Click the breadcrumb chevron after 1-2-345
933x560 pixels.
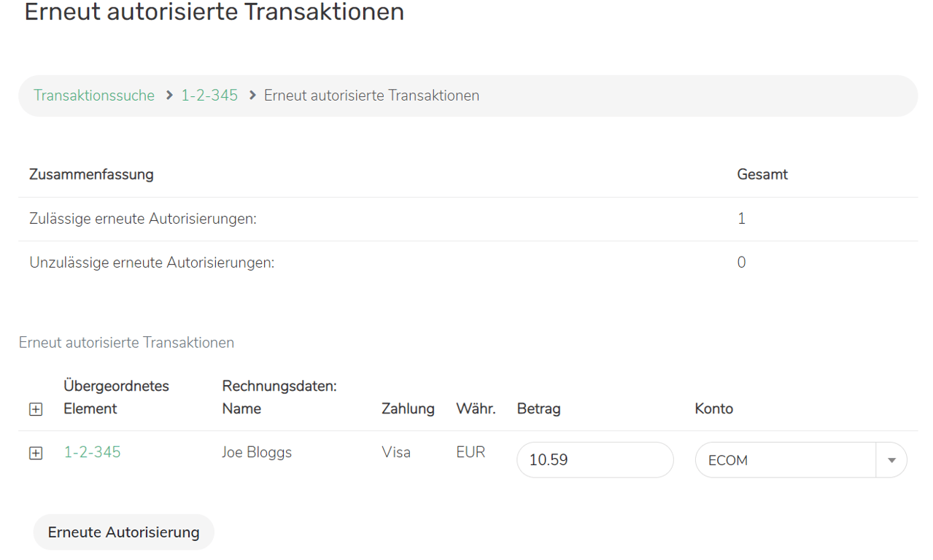click(x=252, y=96)
